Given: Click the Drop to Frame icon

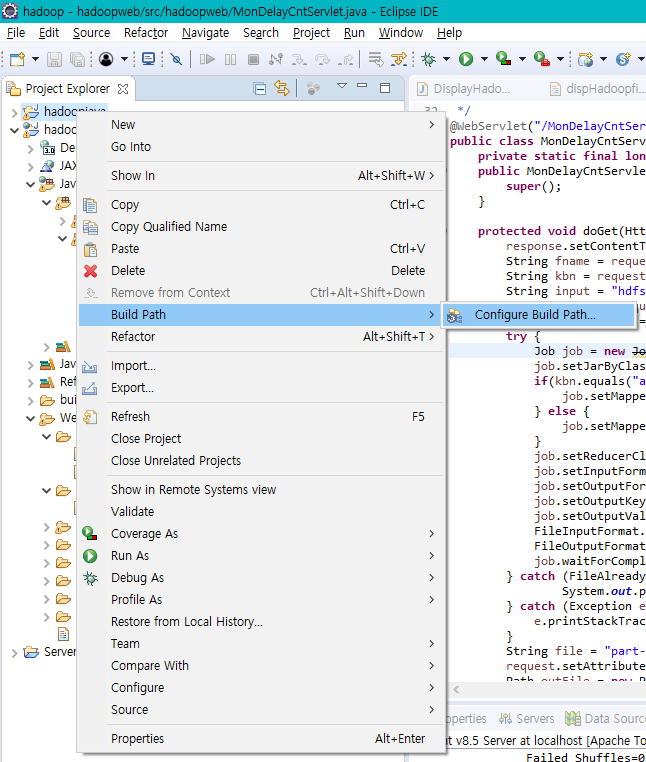Looking at the screenshot, I should (375, 59).
